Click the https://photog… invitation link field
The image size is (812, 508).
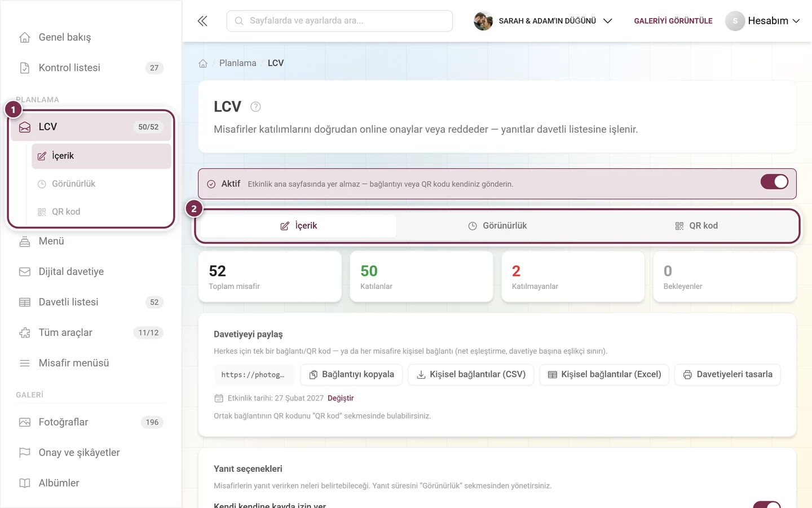(253, 375)
